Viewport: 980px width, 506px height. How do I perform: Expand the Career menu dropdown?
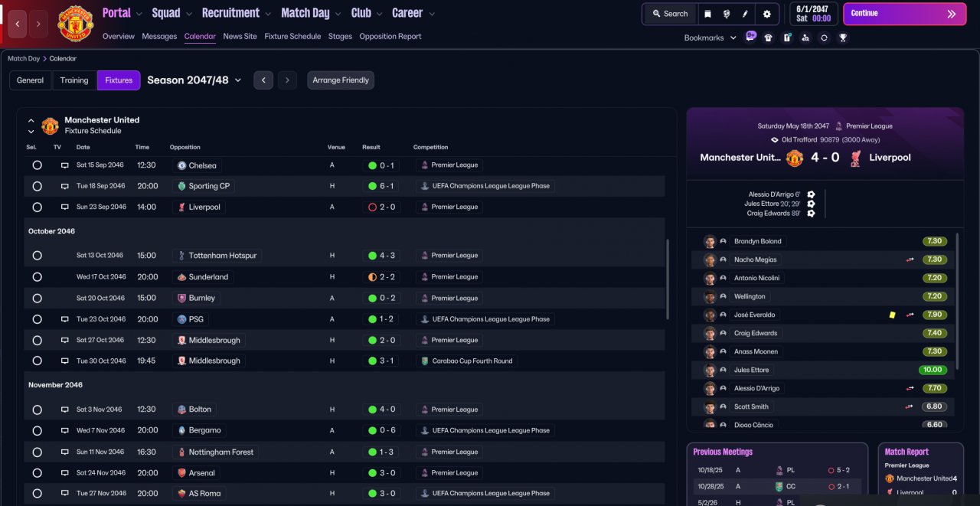tap(432, 14)
